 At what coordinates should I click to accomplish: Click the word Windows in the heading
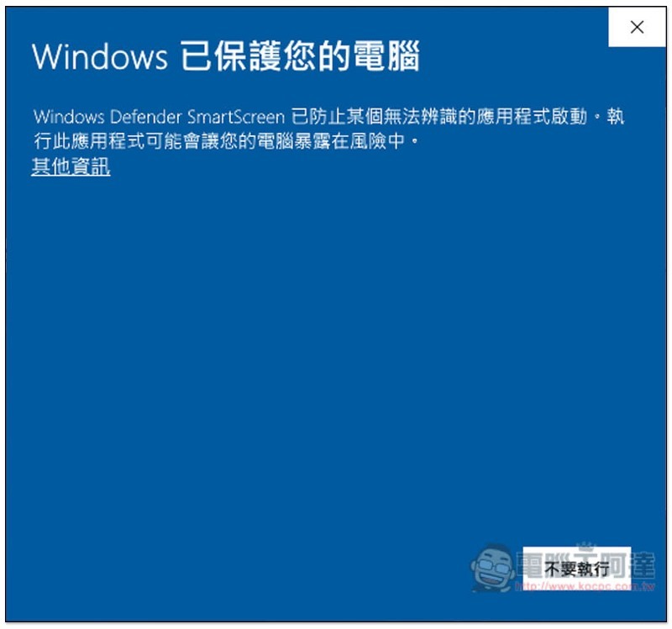100,56
